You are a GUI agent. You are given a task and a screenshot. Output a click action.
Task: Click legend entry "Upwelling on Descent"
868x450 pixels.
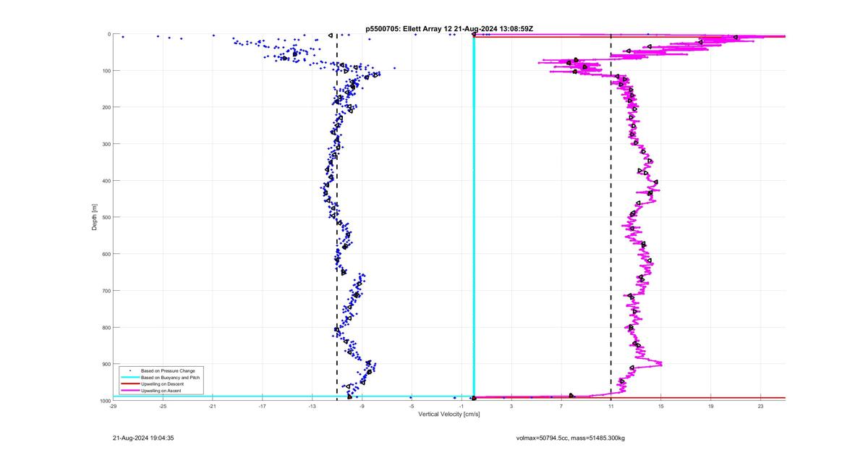(x=162, y=384)
